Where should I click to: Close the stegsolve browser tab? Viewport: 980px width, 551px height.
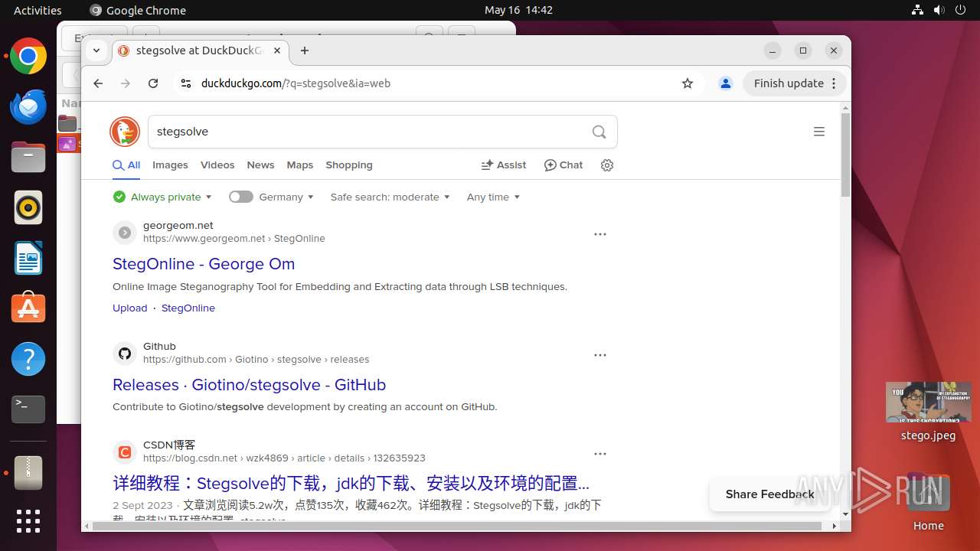(x=277, y=51)
